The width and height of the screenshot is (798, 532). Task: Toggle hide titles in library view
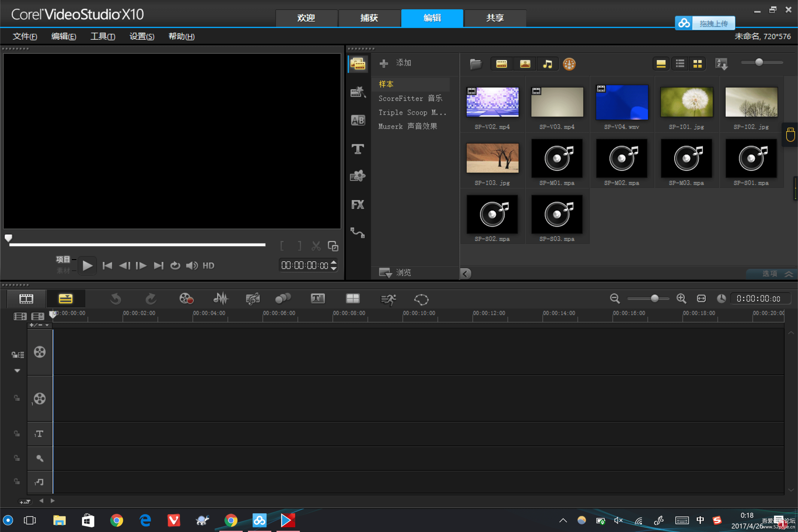pyautogui.click(x=661, y=64)
